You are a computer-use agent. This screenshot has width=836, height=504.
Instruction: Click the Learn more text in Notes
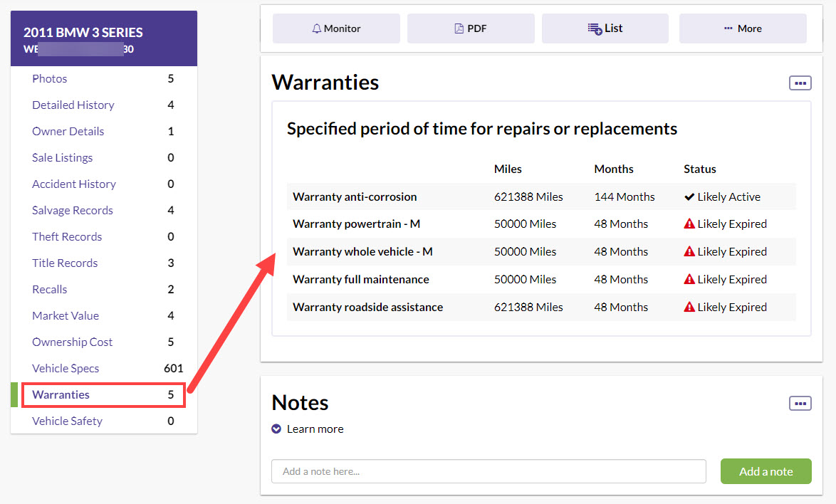(x=315, y=429)
